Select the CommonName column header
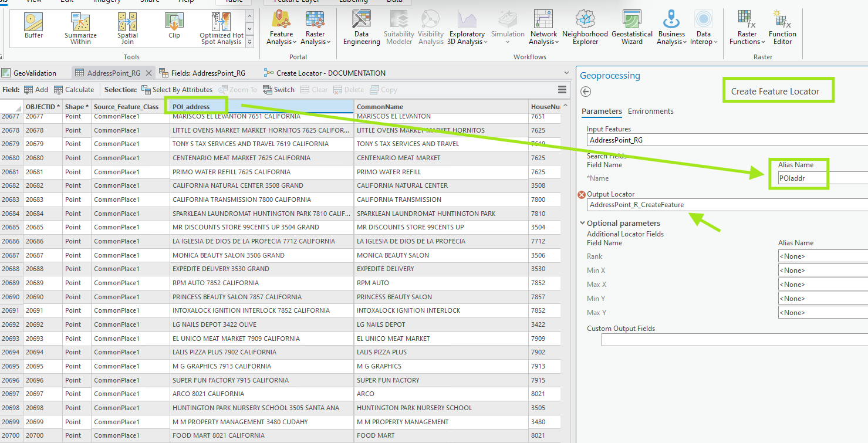This screenshot has width=868, height=443. pos(441,107)
